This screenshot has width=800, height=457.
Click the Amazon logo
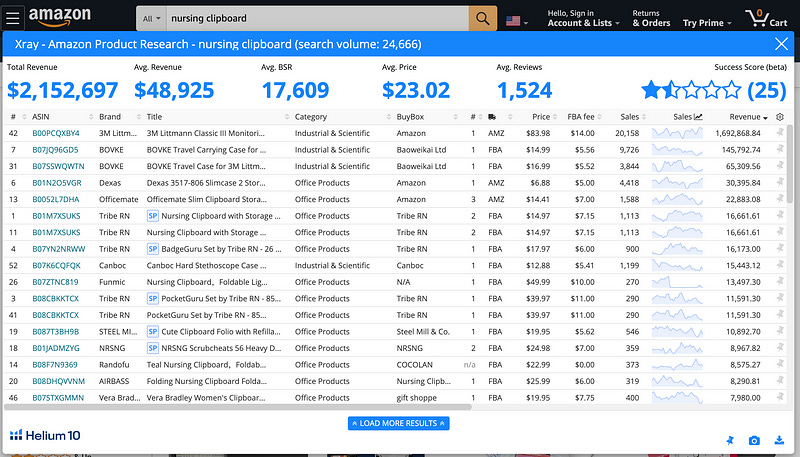(60, 17)
